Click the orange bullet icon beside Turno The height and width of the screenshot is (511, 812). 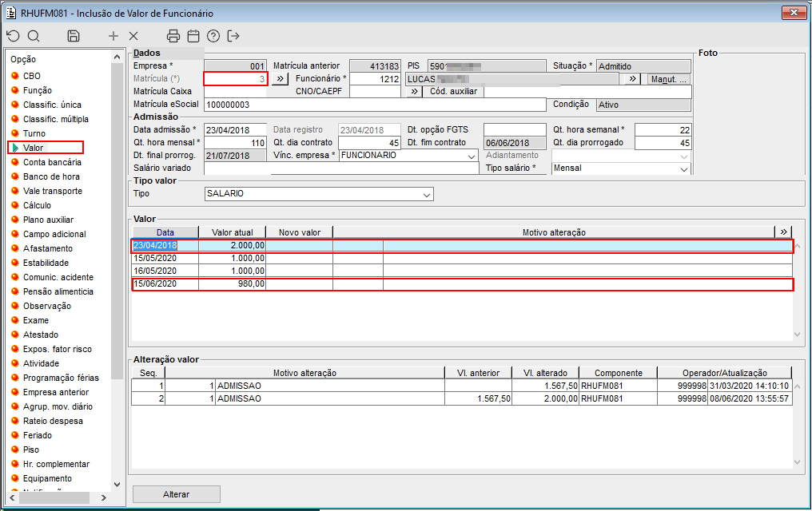[15, 133]
